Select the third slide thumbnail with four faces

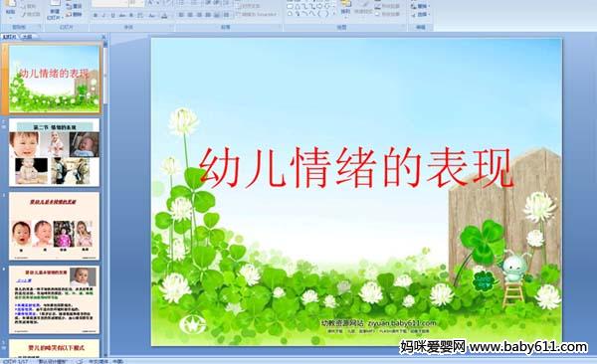point(54,226)
